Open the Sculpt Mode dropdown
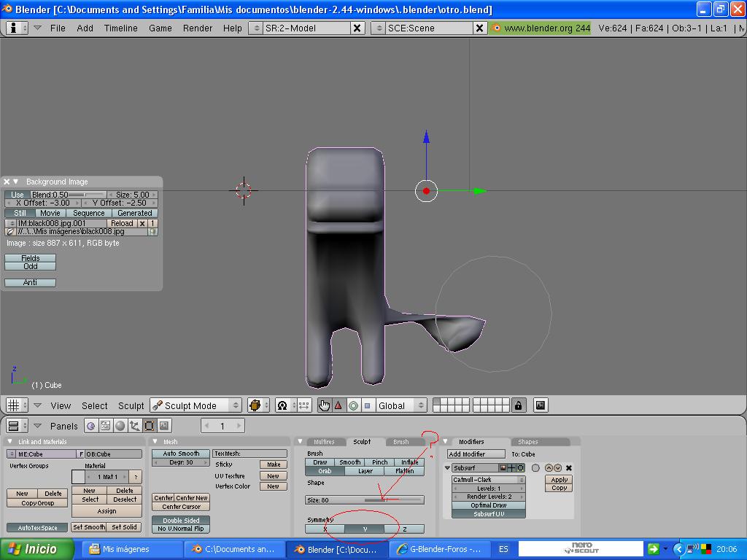Image resolution: width=747 pixels, height=560 pixels. [x=196, y=405]
